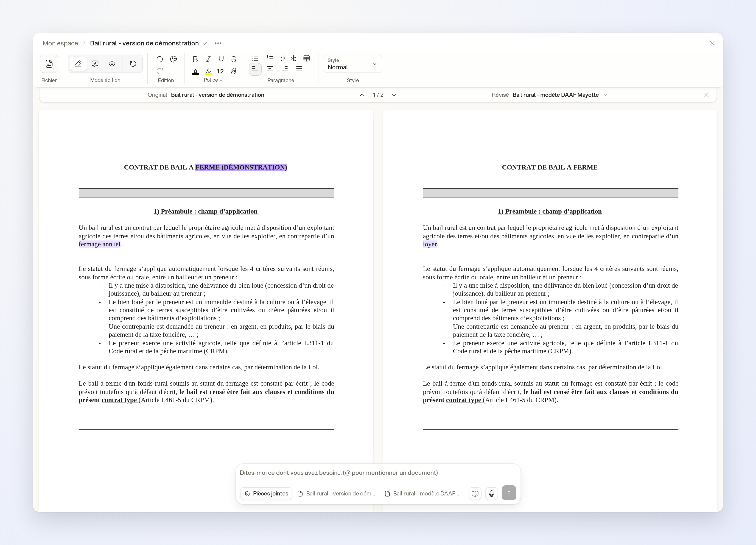Open the Style Normal dropdown

[353, 64]
